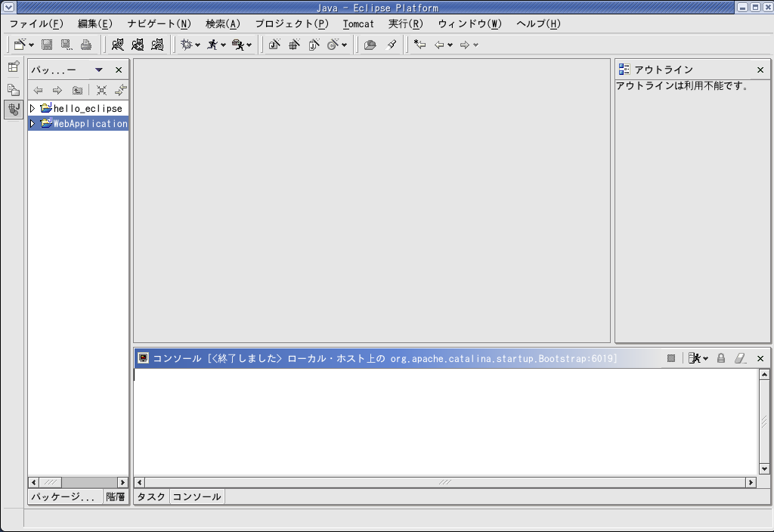The height and width of the screenshot is (532, 774).
Task: Clear the console with the eraser icon
Action: pos(740,358)
